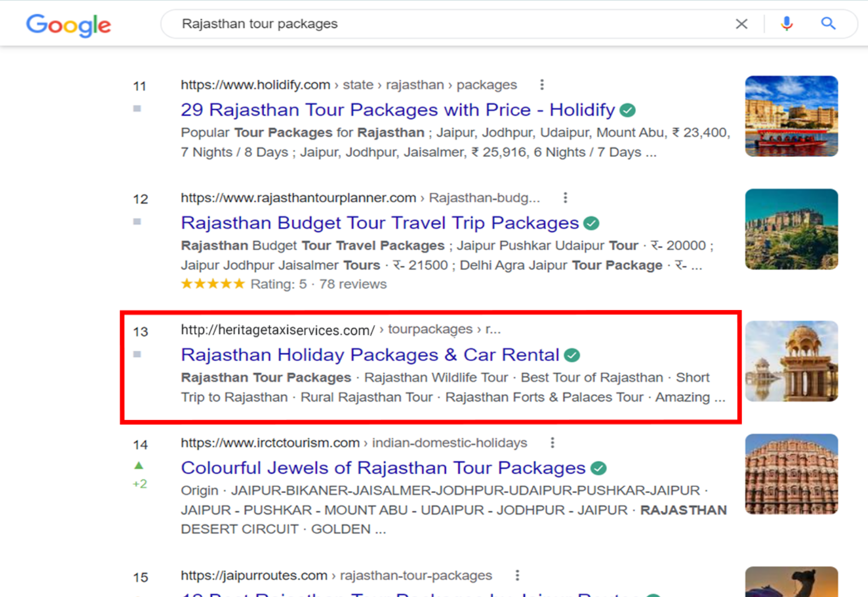This screenshot has height=597, width=868.
Task: Click the verified checkmark on Rajasthan Budget result
Action: pos(591,223)
